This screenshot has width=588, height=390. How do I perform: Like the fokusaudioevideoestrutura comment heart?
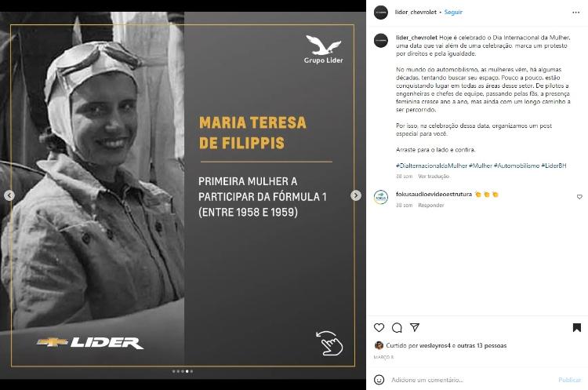579,197
